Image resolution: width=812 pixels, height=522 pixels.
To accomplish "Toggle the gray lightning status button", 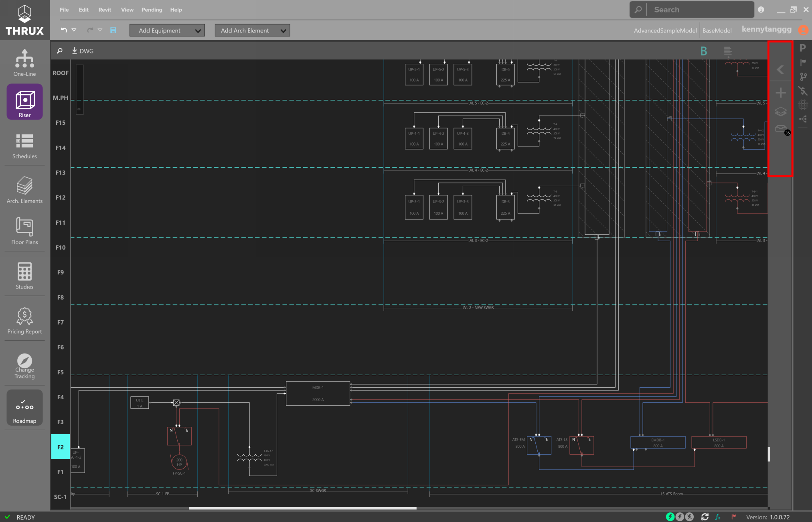I will coord(680,517).
